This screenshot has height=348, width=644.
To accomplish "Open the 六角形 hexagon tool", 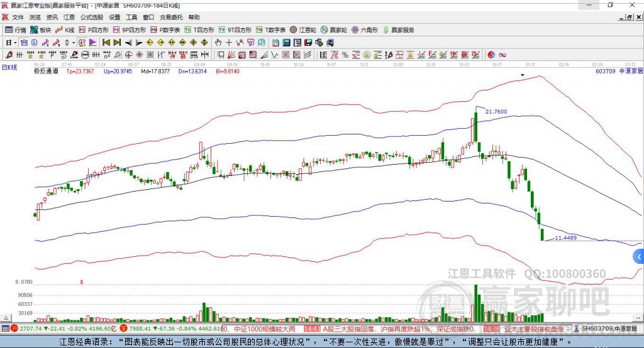I will pyautogui.click(x=365, y=30).
